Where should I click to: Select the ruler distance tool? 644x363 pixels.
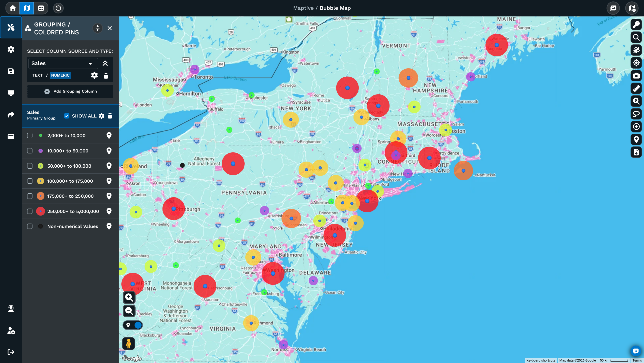pos(636,88)
